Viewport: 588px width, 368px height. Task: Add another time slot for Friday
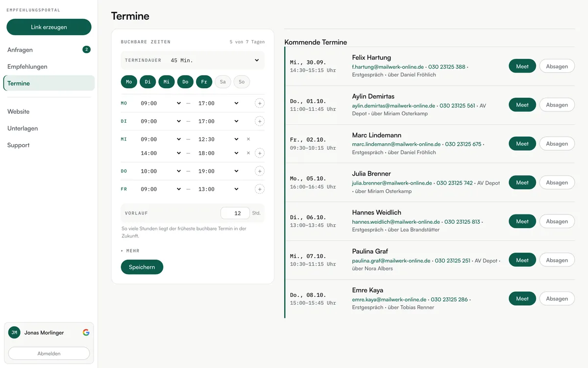[x=260, y=189]
